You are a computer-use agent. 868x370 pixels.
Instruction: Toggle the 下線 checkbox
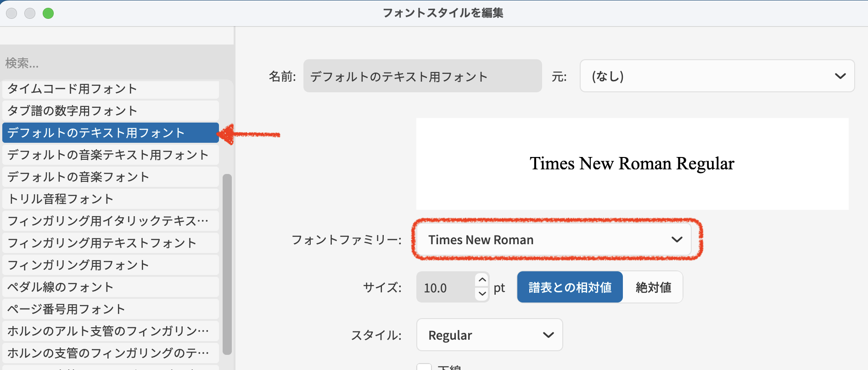[424, 367]
